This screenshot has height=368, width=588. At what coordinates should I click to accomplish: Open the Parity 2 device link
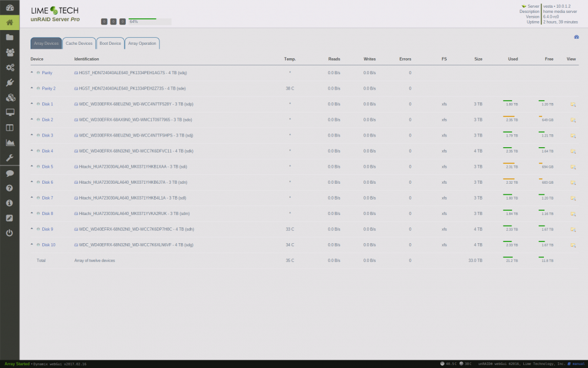pos(48,89)
